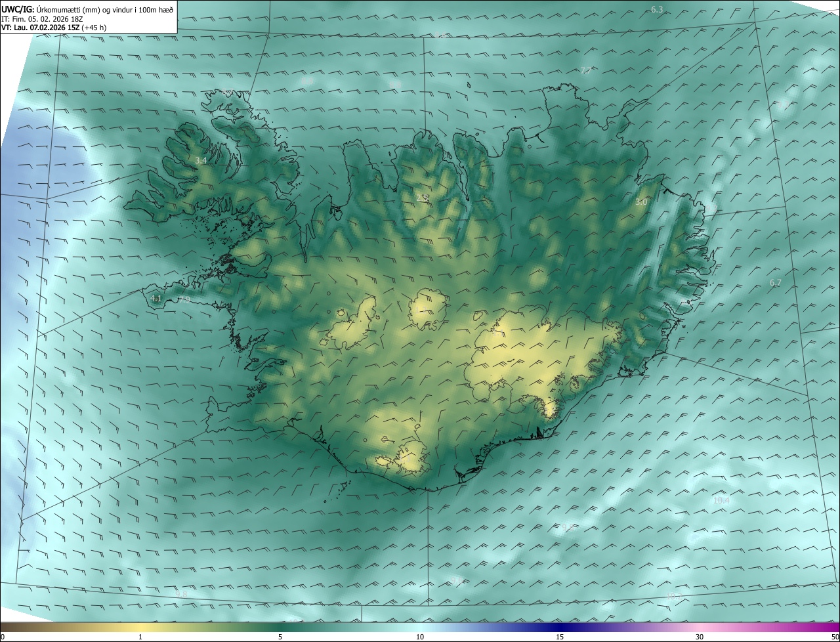The image size is (840, 642).
Task: Click the '30' label on the color scale
Action: (700, 637)
